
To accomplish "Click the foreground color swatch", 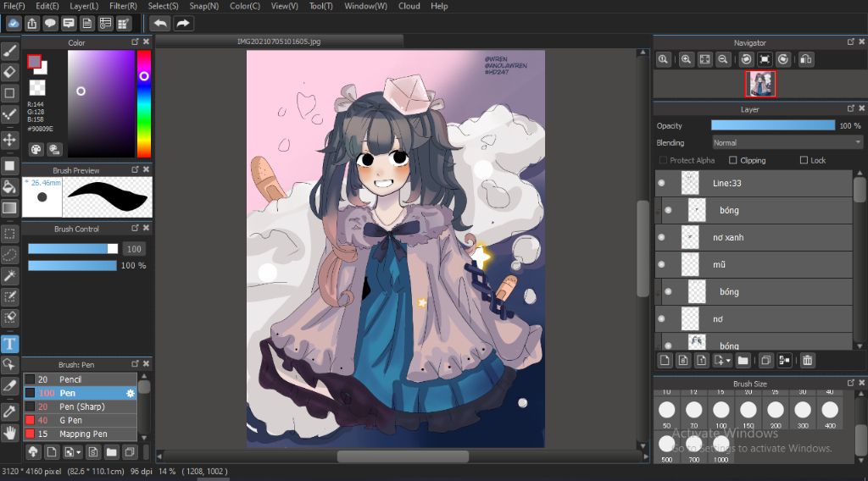I will tap(34, 61).
